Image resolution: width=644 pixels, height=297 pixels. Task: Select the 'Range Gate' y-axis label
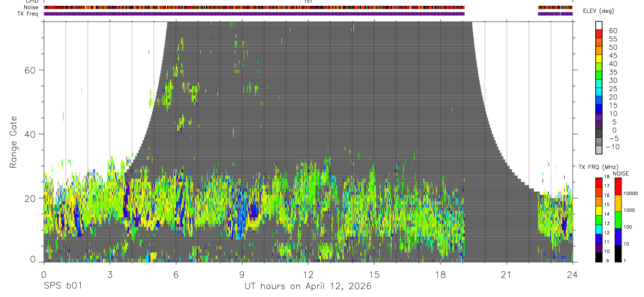point(14,142)
